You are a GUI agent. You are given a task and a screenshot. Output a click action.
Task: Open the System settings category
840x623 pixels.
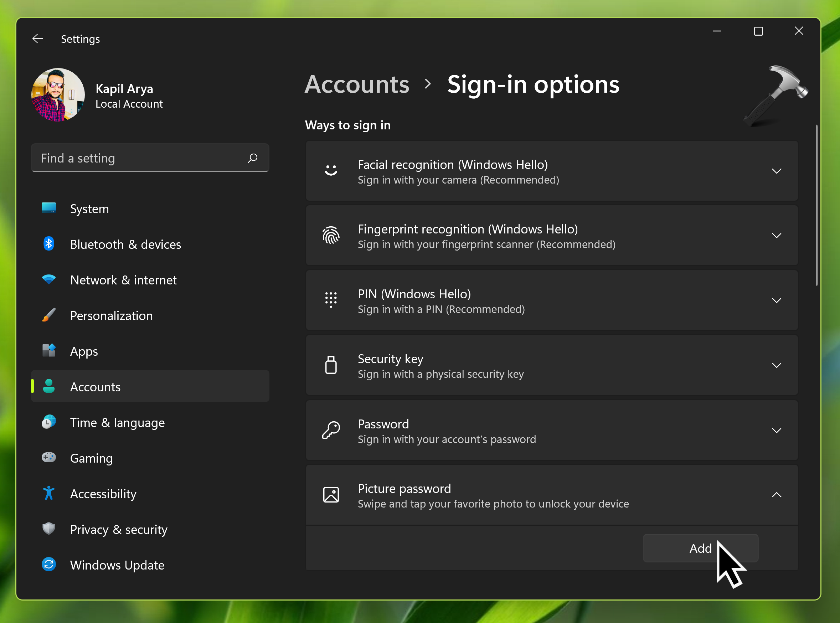pos(89,208)
